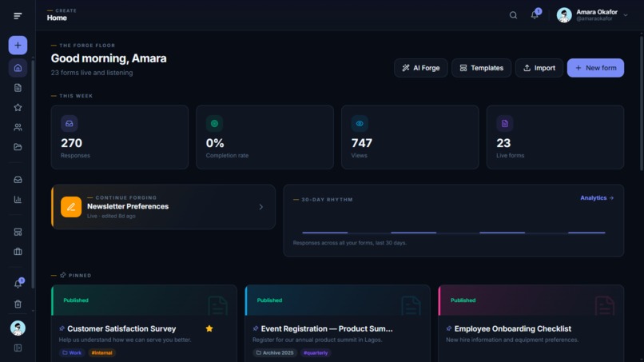Expand the Amara Okafor account menu chevron
This screenshot has width=644, height=362.
[x=626, y=15]
